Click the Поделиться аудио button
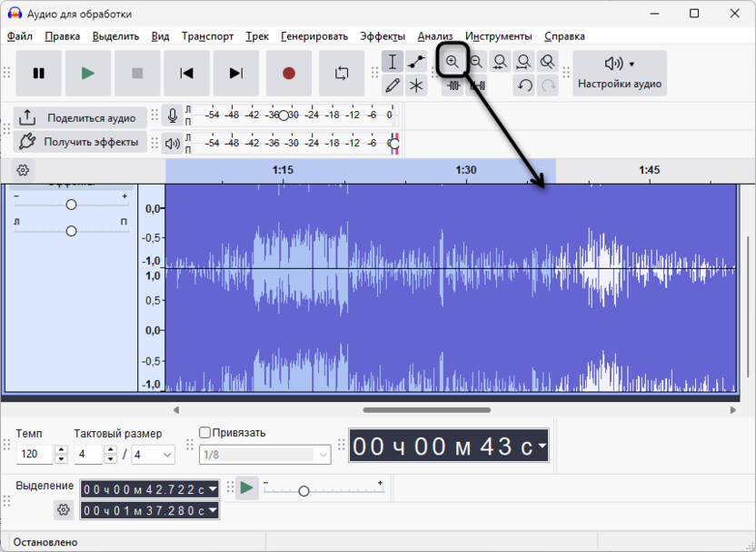This screenshot has width=756, height=552. pos(79,117)
